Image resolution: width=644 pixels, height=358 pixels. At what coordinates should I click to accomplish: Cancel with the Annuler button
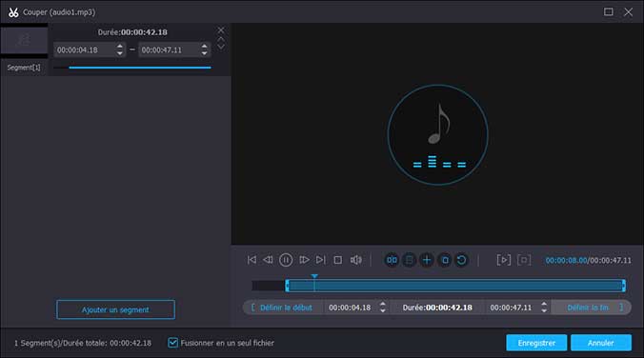(601, 343)
